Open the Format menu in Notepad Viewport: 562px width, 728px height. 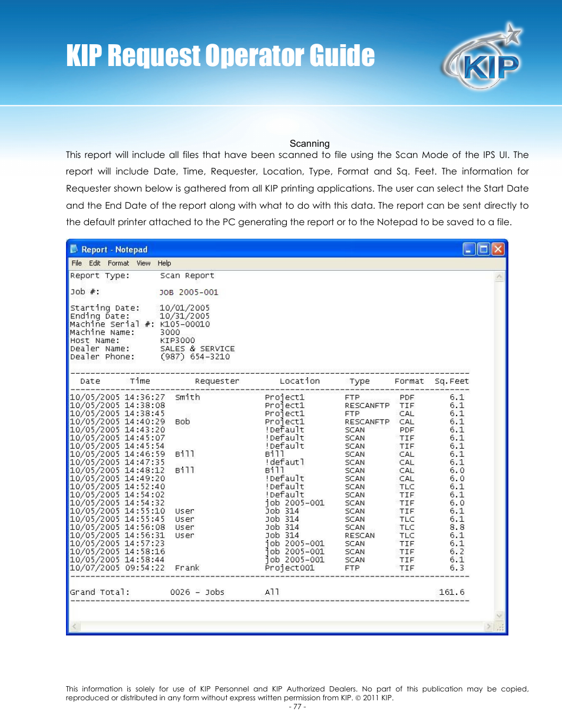point(118,263)
